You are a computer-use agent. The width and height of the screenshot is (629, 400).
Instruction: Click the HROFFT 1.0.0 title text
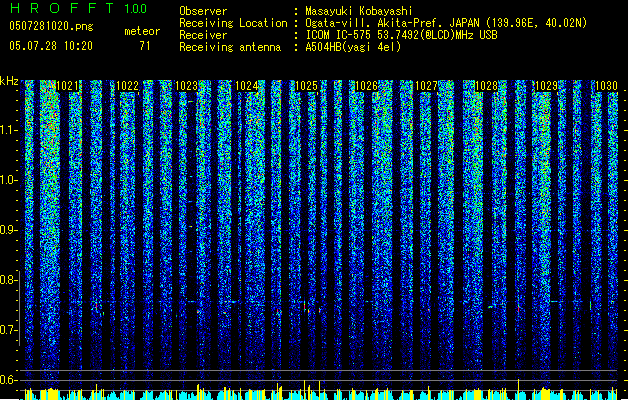(x=79, y=8)
